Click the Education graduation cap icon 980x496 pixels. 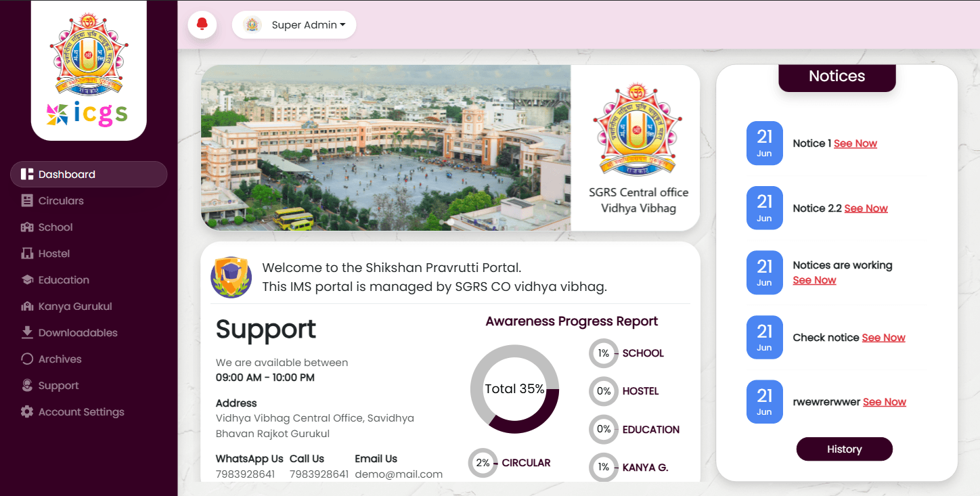pos(27,279)
